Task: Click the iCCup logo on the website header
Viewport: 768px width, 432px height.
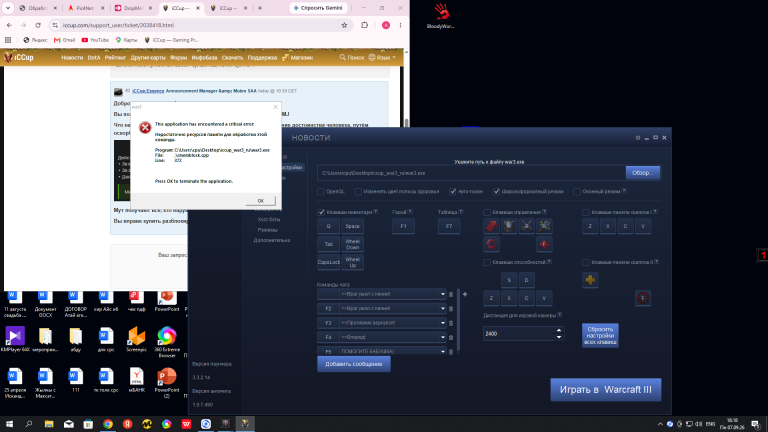Action: pyautogui.click(x=19, y=57)
